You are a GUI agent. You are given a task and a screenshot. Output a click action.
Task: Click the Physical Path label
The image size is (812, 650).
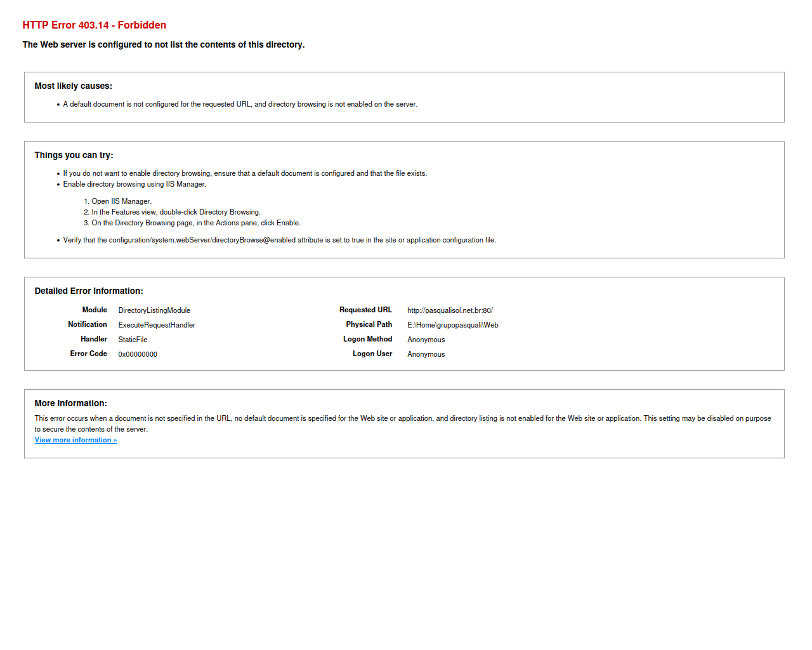pos(369,324)
